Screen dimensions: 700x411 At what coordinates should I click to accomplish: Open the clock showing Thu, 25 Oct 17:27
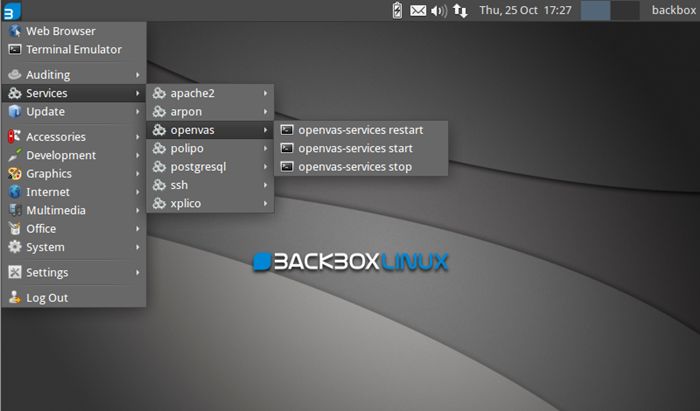click(x=525, y=10)
